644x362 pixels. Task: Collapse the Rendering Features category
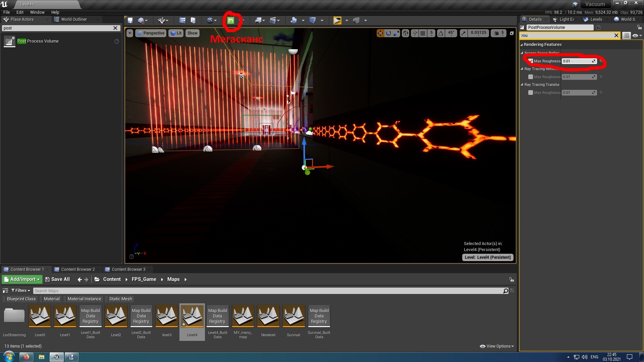pyautogui.click(x=522, y=45)
